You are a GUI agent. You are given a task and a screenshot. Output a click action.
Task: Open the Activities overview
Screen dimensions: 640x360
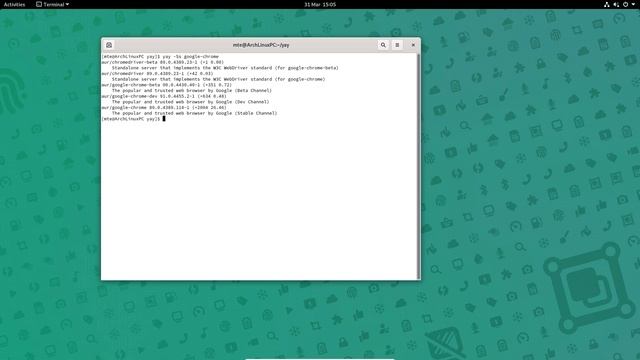click(14, 4)
